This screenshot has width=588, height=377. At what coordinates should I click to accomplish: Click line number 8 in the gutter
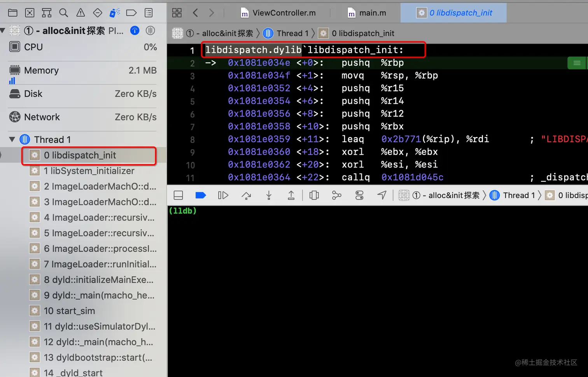[192, 140]
